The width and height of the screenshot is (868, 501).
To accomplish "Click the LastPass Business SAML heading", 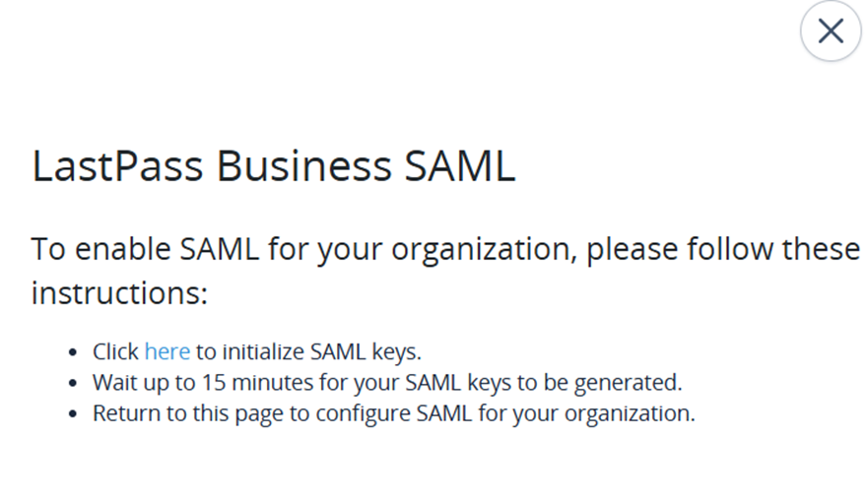I will pyautogui.click(x=273, y=167).
